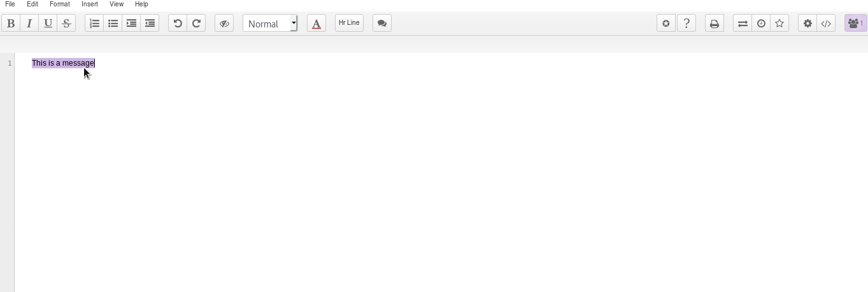Click the Hr Line button
Screen dimensions: 868x292
tap(349, 23)
